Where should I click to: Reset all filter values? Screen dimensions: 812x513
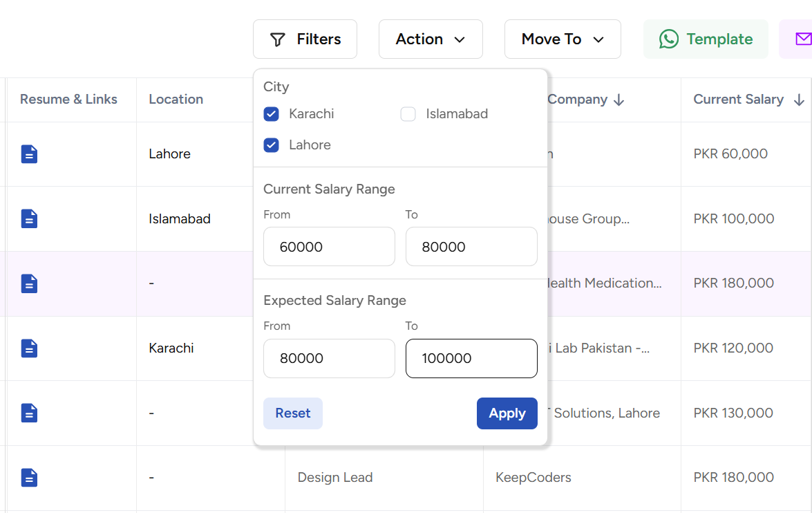(293, 413)
